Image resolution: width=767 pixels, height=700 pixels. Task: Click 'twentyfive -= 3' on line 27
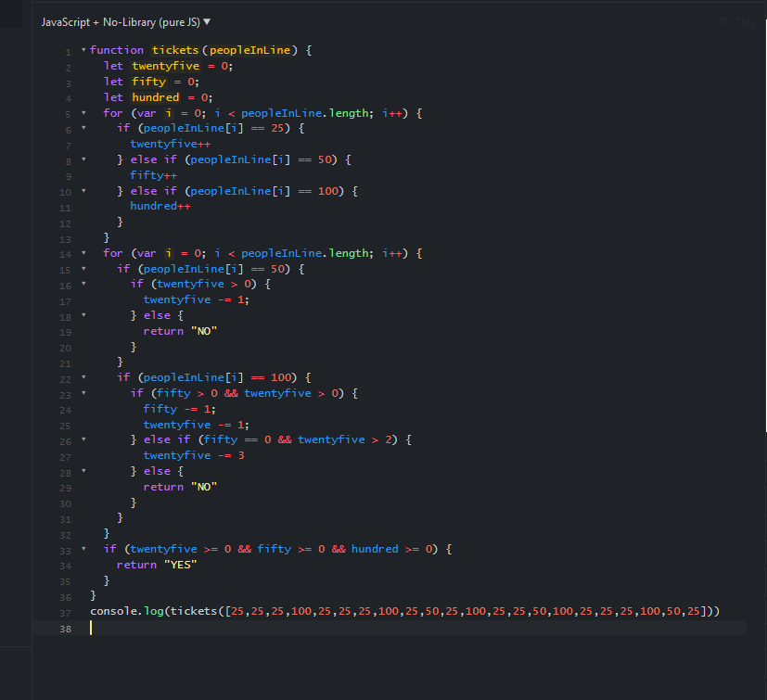click(x=194, y=455)
